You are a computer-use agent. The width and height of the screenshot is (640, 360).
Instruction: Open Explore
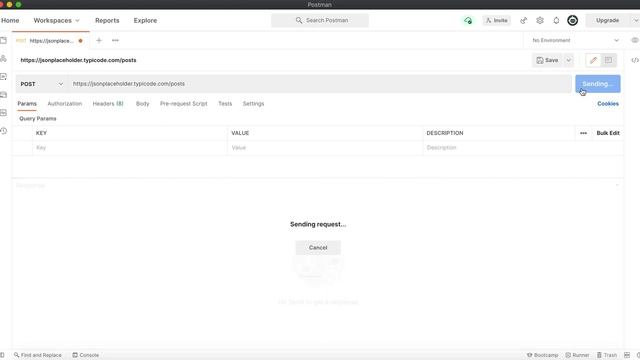[145, 20]
